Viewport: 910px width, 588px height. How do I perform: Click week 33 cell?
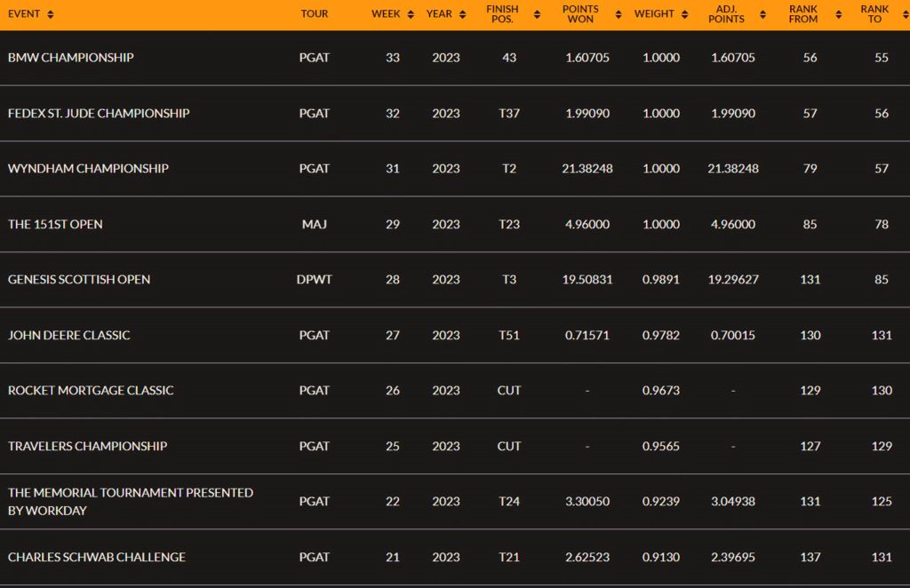393,58
